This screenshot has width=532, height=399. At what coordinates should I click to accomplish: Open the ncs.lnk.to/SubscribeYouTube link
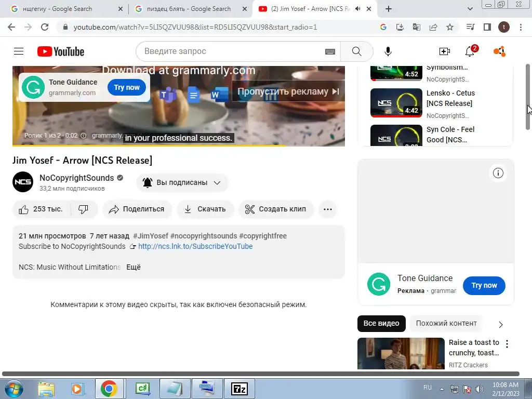pos(195,246)
